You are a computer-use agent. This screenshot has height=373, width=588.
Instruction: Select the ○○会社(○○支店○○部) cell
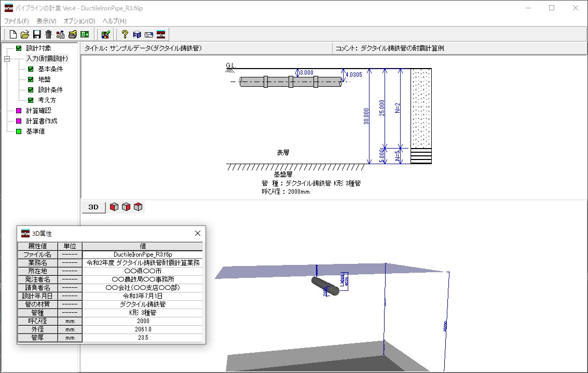[143, 287]
